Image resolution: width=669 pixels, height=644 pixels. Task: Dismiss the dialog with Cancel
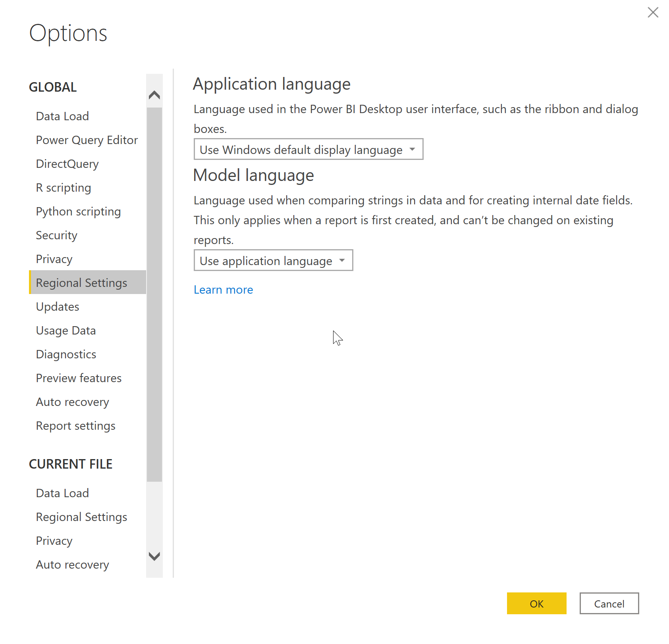[609, 604]
